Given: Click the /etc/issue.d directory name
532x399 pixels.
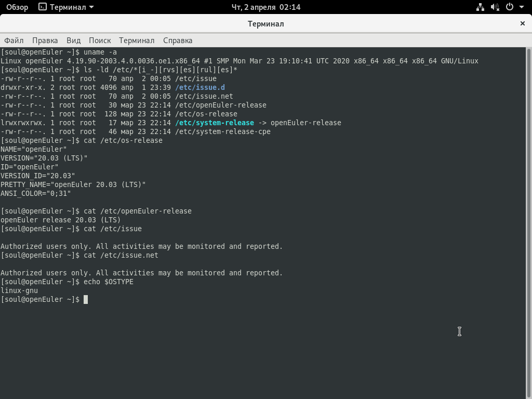Looking at the screenshot, I should click(200, 87).
